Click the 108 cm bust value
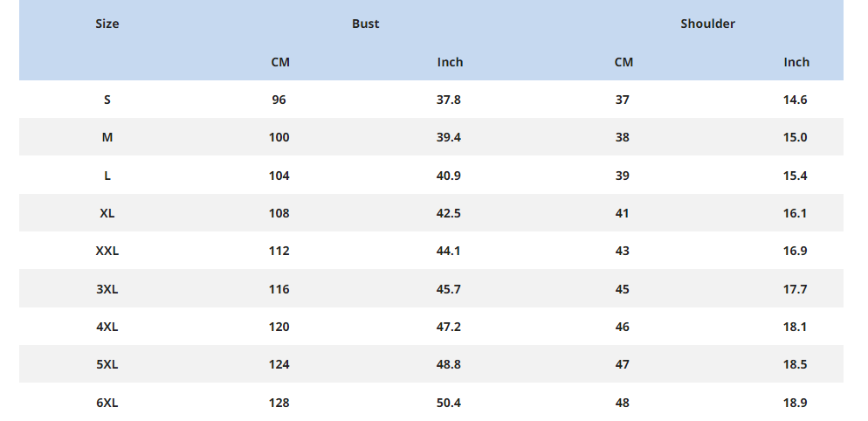The width and height of the screenshot is (868, 421). 279,213
